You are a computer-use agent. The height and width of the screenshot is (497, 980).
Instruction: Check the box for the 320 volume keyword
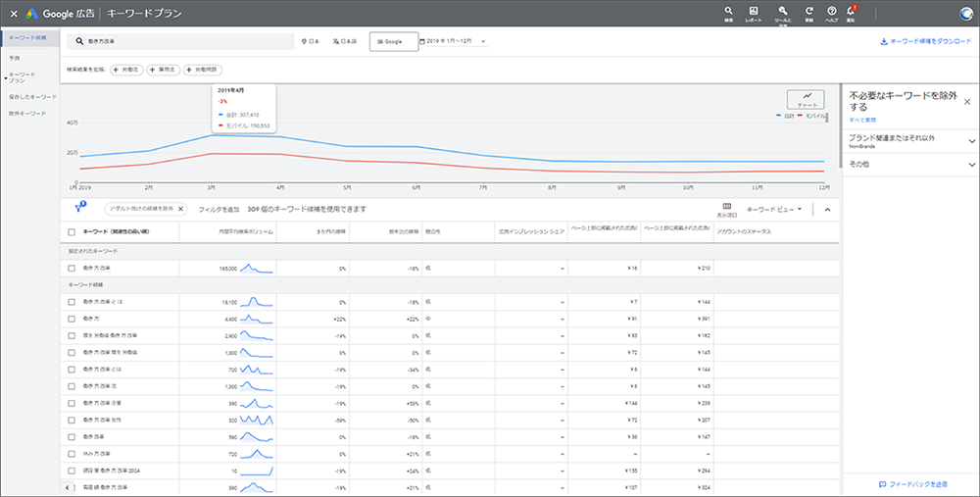coord(72,421)
